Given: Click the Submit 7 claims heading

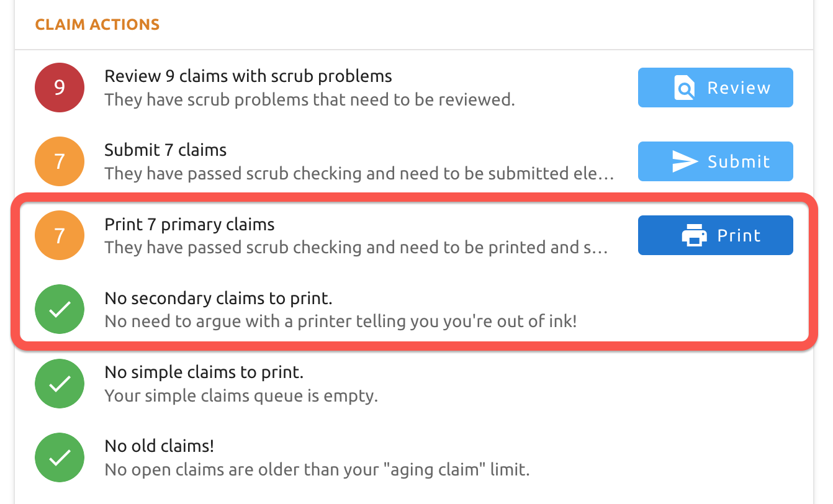Looking at the screenshot, I should pos(165,150).
